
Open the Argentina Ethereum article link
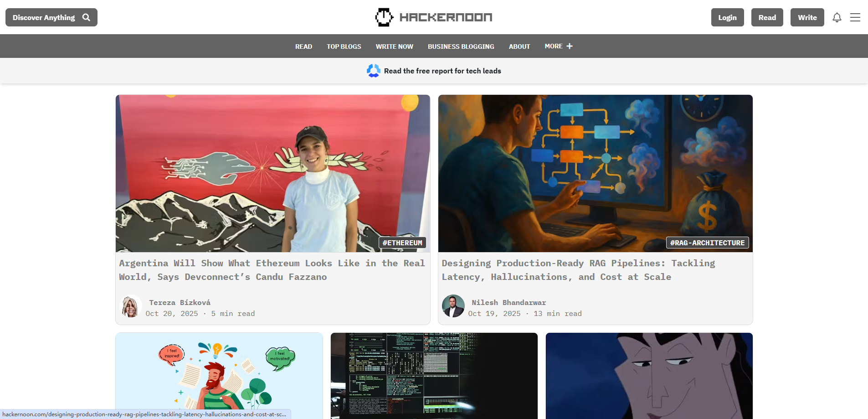272,269
